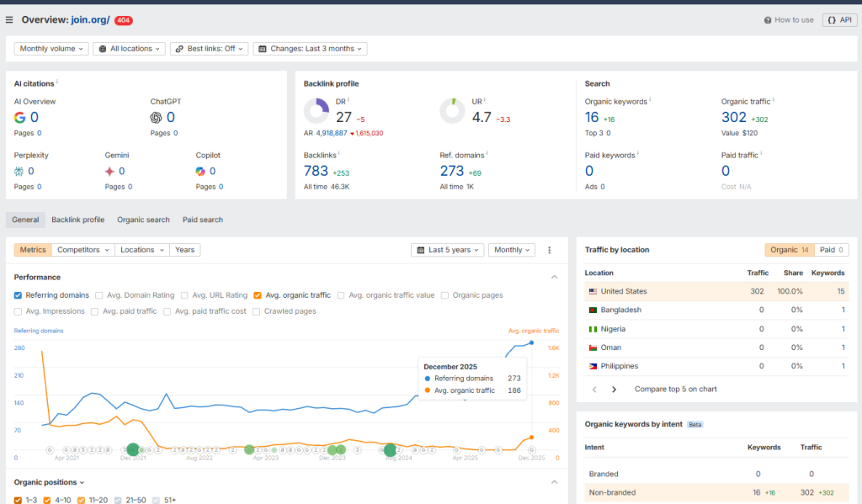
Task: Click the Gemini star icon
Action: tap(109, 171)
